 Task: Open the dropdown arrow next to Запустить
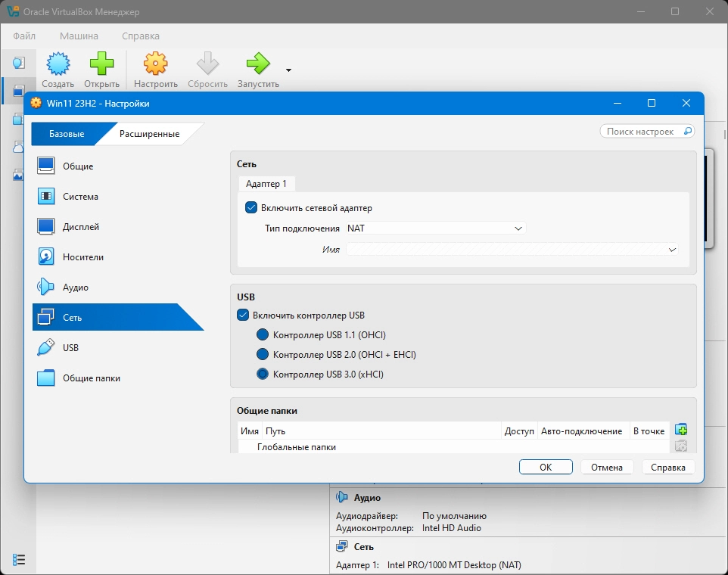tap(288, 70)
